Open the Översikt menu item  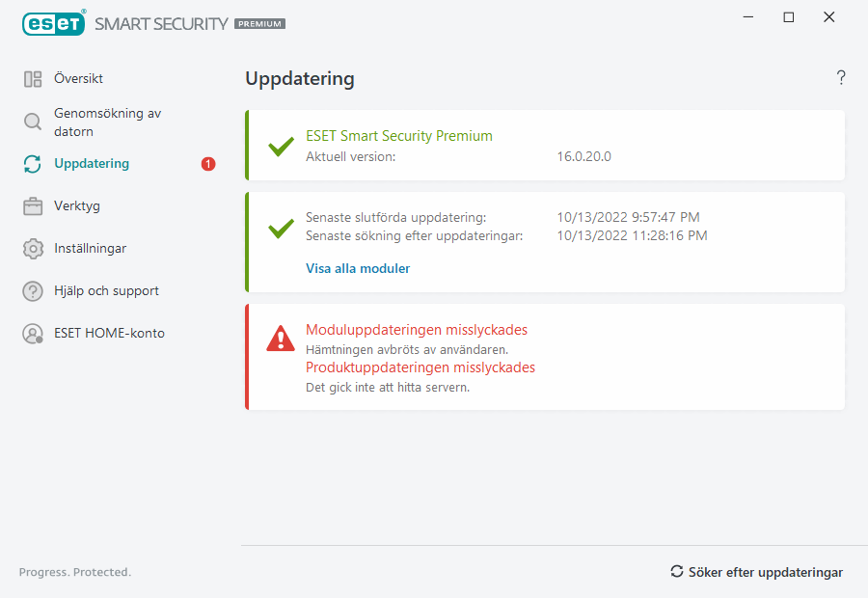pos(78,79)
